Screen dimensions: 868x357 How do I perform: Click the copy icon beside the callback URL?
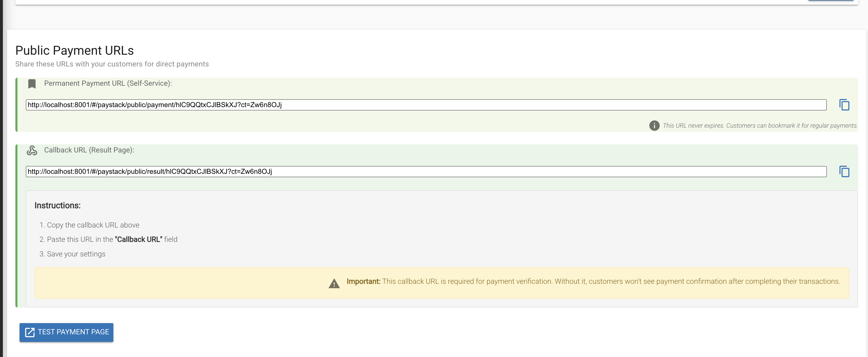845,171
